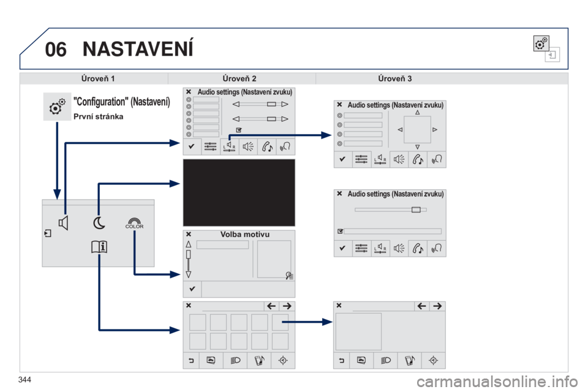Viewport: 588px width, 392px height.
Task: Open equalizer icon in Level 3 balance panel
Action: pyautogui.click(x=361, y=159)
